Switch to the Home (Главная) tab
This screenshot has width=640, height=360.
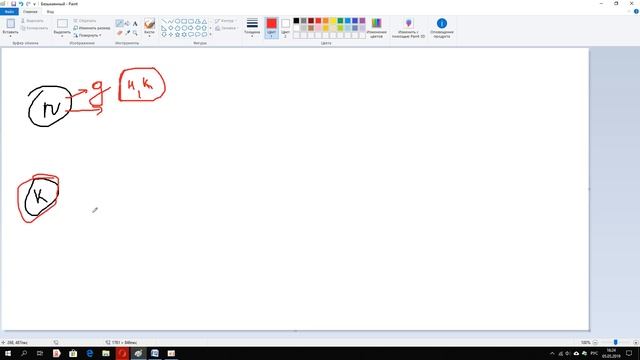click(30, 12)
